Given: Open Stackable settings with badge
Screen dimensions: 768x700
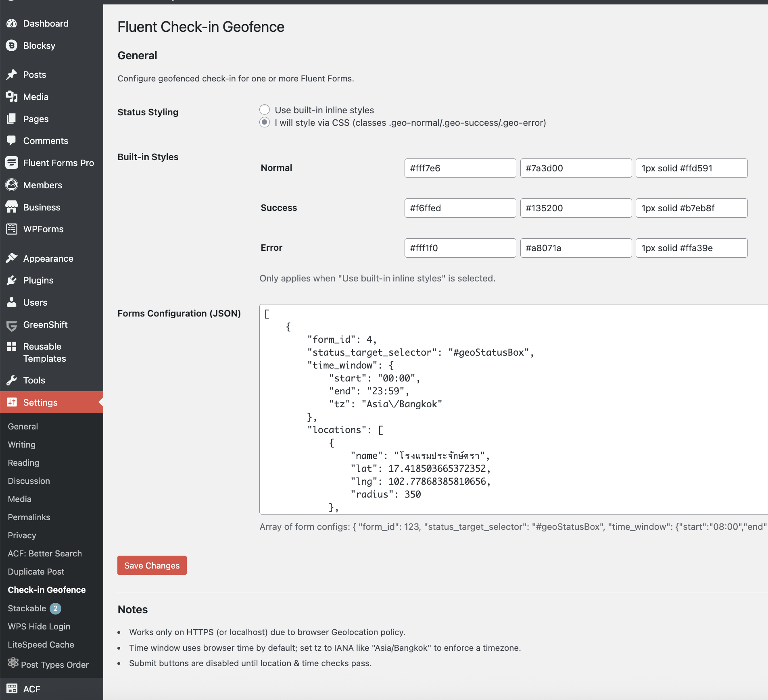Looking at the screenshot, I should pos(34,608).
